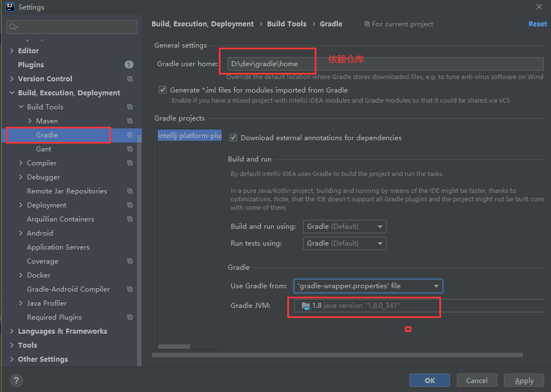Screen dimensions: 551x392
Task: Toggle Generate *.iml files checkbox
Action: [163, 90]
